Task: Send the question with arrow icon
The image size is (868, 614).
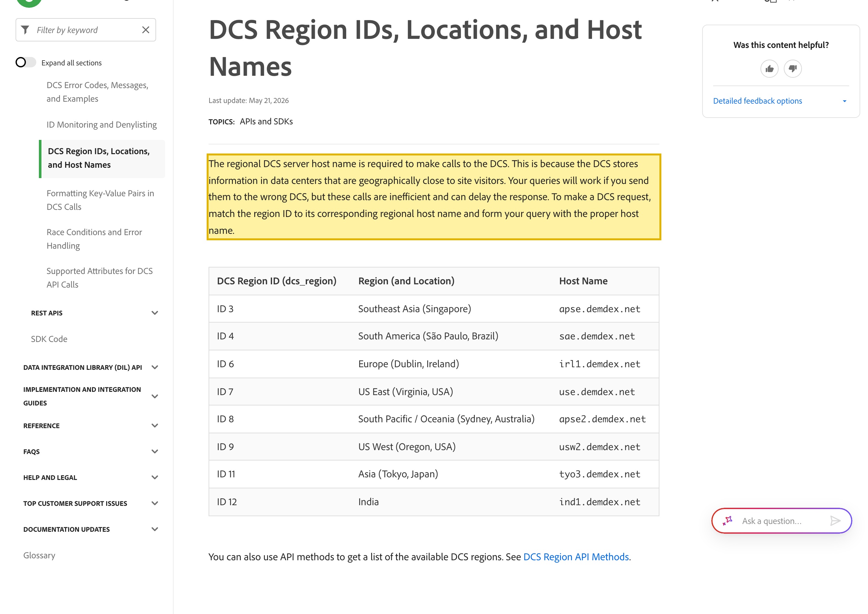Action: pos(835,521)
